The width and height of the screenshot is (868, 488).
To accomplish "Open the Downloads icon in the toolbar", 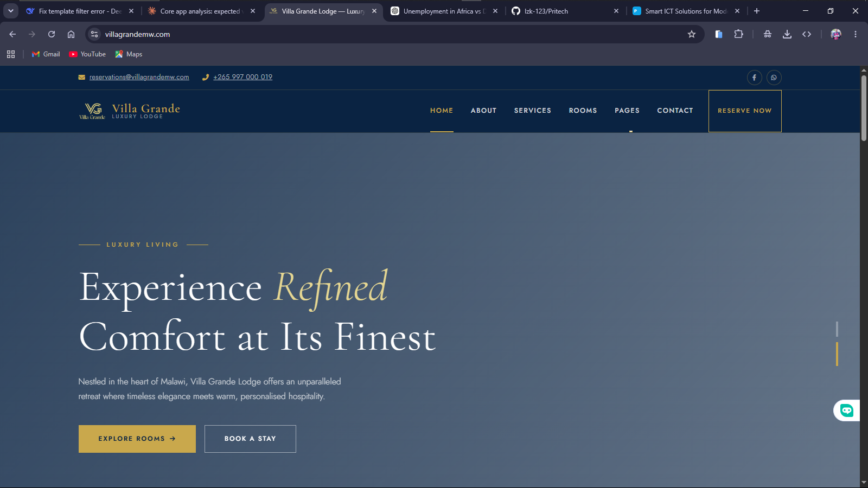I will pos(787,34).
